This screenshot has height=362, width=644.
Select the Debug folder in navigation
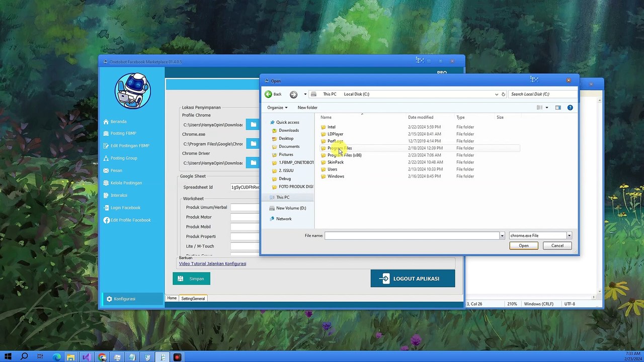(x=281, y=179)
